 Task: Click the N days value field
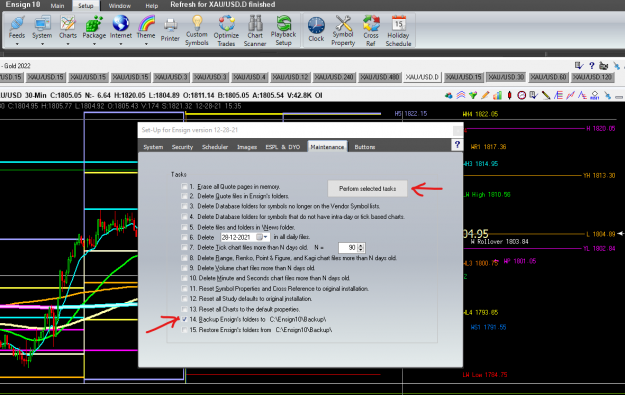[x=348, y=248]
